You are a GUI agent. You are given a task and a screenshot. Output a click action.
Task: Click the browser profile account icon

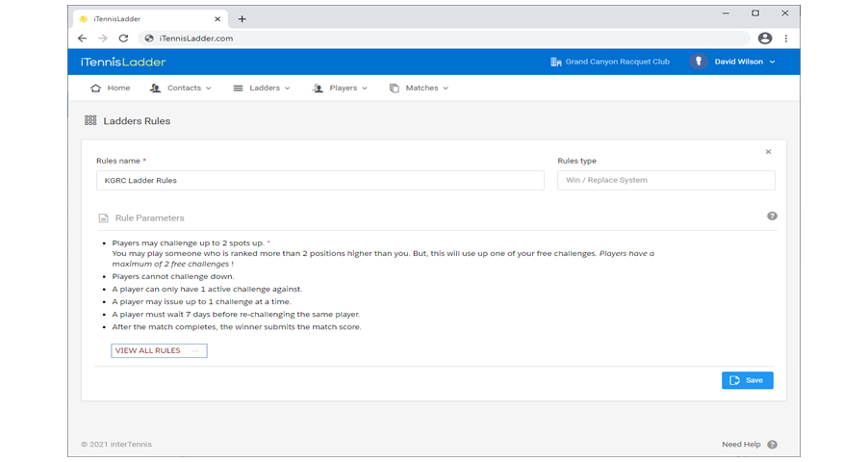[764, 38]
